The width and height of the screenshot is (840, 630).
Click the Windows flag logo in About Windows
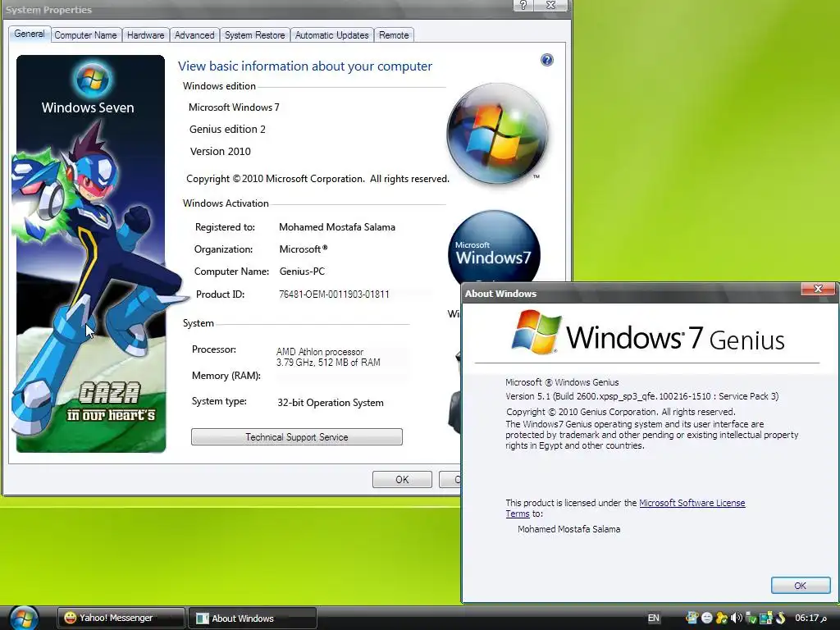click(x=536, y=332)
